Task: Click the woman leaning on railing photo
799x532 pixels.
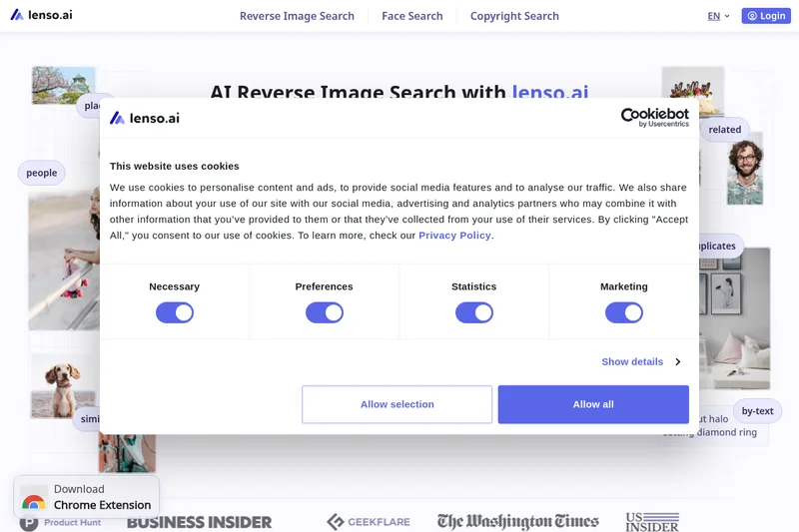Action: pos(64,261)
